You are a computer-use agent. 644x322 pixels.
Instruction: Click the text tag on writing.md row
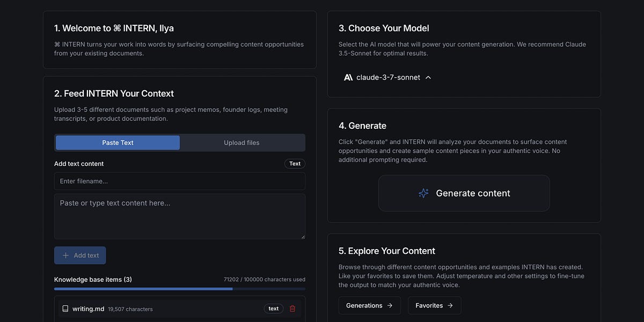point(274,309)
